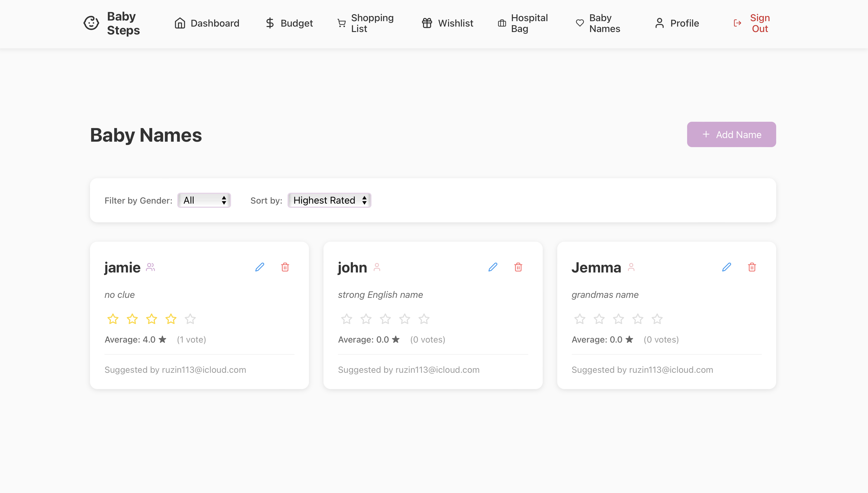
Task: Rate john three stars
Action: coord(385,319)
